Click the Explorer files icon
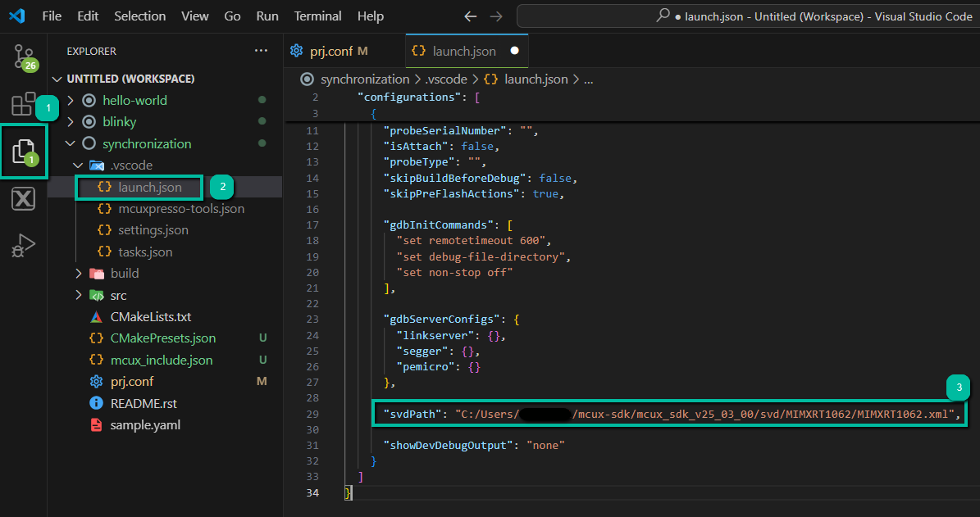The height and width of the screenshot is (517, 980). tap(23, 150)
